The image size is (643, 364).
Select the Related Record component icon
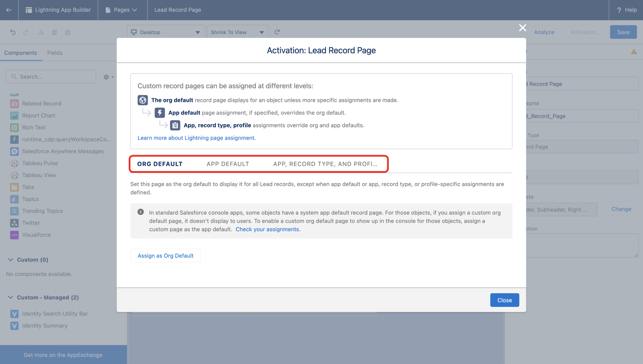tap(14, 104)
